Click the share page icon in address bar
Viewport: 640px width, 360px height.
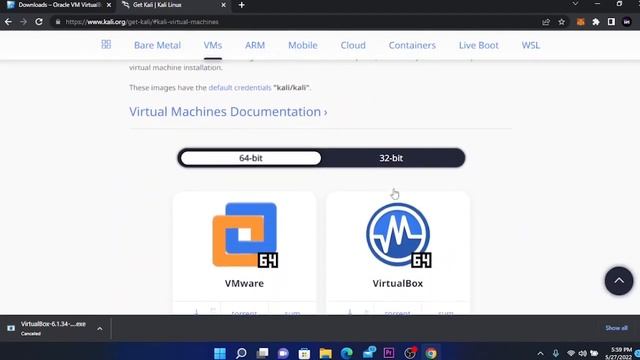546,22
